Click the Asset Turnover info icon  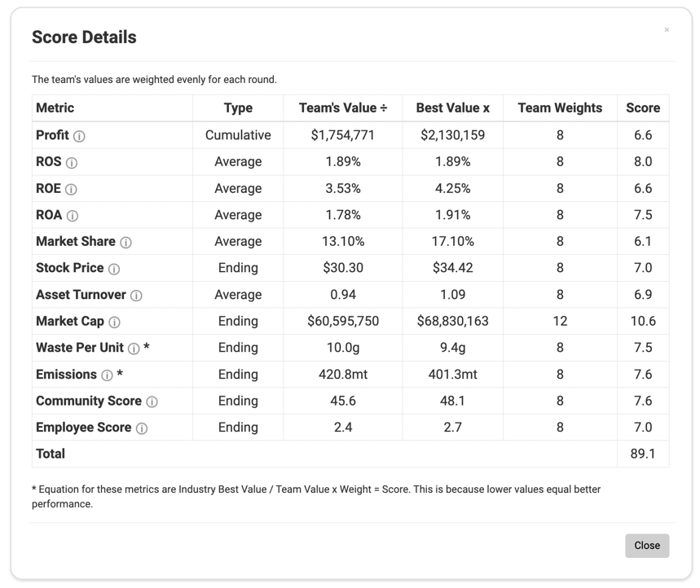pos(136,296)
